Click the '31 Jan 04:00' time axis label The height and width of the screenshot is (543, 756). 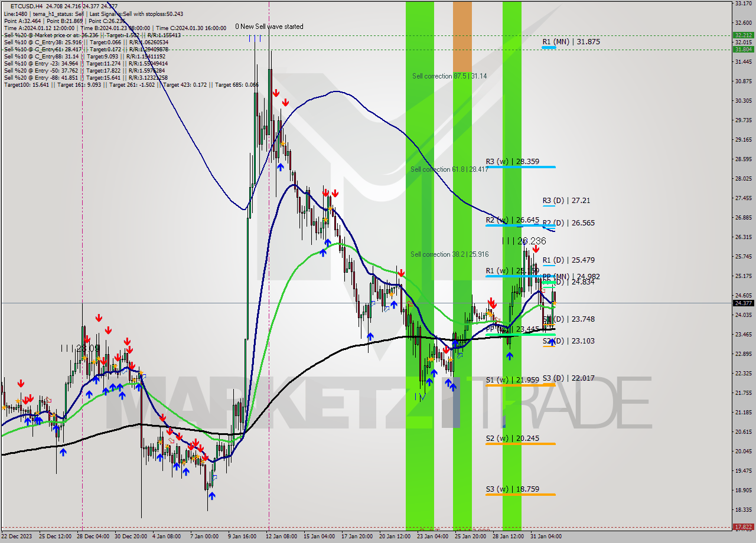[x=545, y=537]
